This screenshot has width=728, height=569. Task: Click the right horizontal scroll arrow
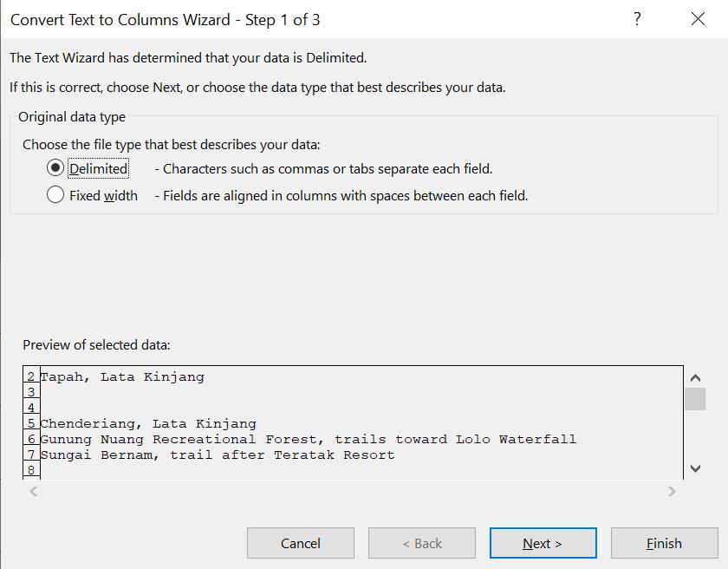(672, 492)
